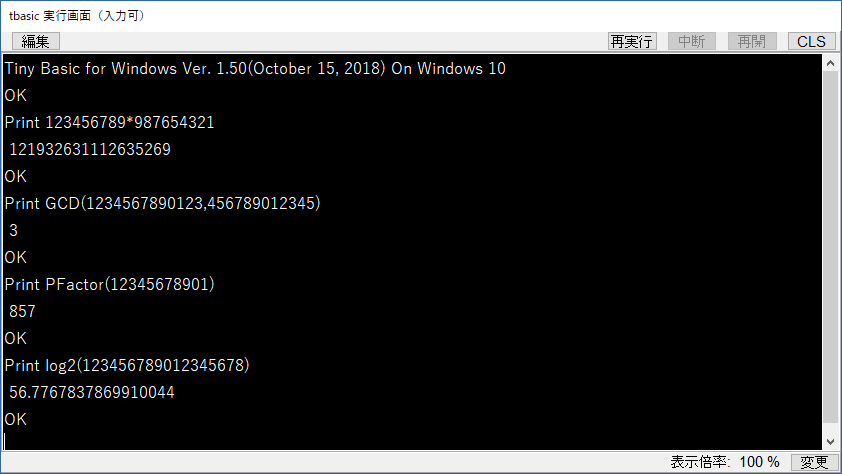
Task: Click the Print 123456789*987654321 line
Action: tap(109, 122)
